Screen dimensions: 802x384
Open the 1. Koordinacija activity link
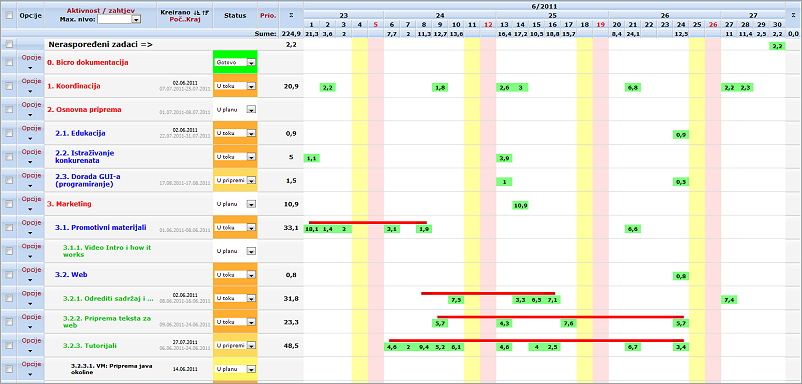coord(73,86)
